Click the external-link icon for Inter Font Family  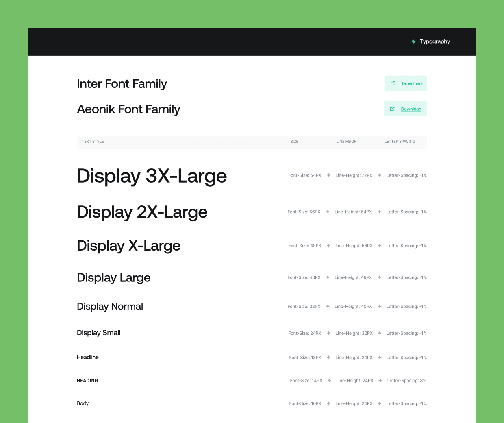(393, 83)
